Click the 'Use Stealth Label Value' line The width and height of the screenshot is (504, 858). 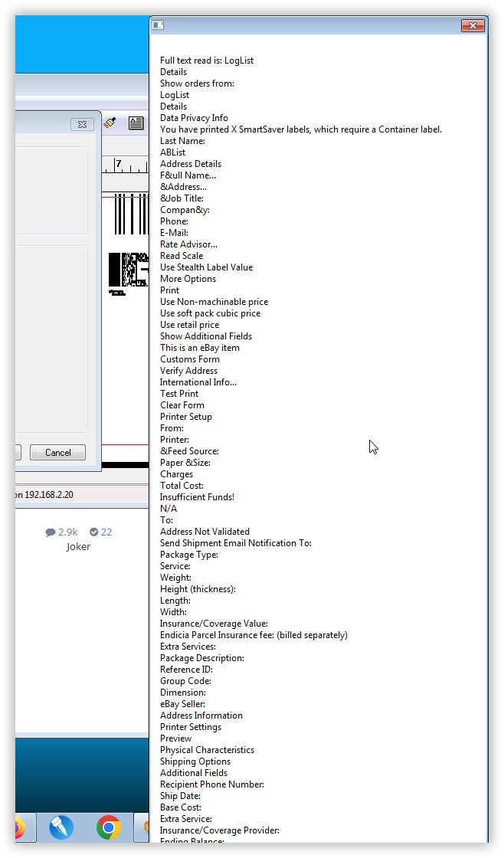[206, 267]
